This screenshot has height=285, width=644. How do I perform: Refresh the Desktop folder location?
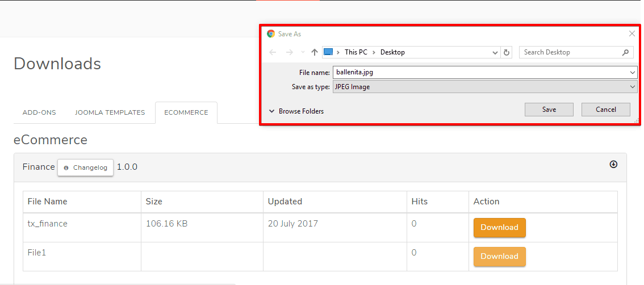click(507, 52)
